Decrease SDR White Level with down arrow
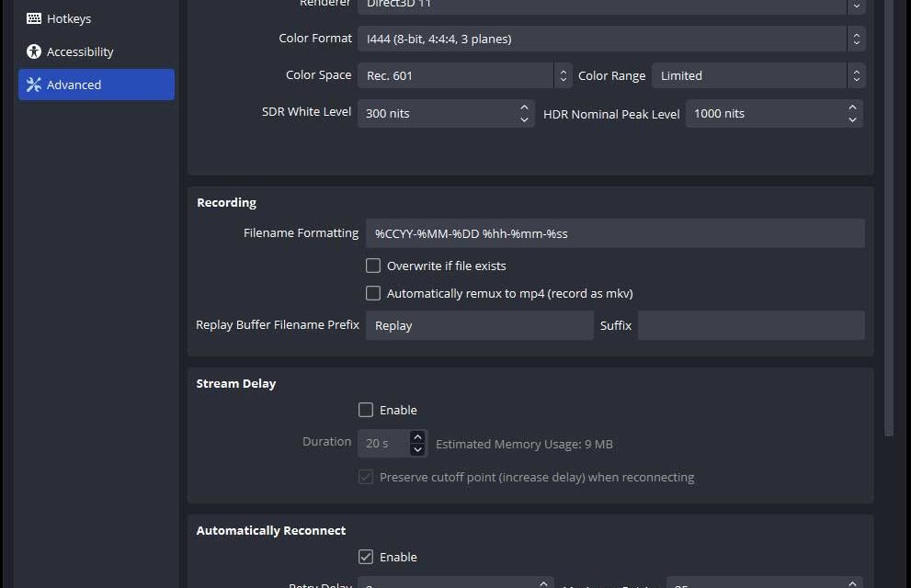 click(524, 119)
